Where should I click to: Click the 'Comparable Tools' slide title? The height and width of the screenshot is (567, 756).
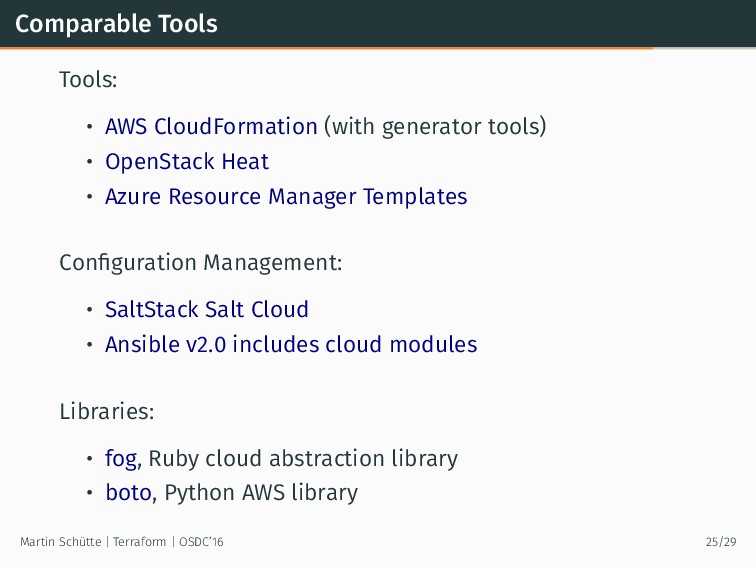click(x=116, y=24)
